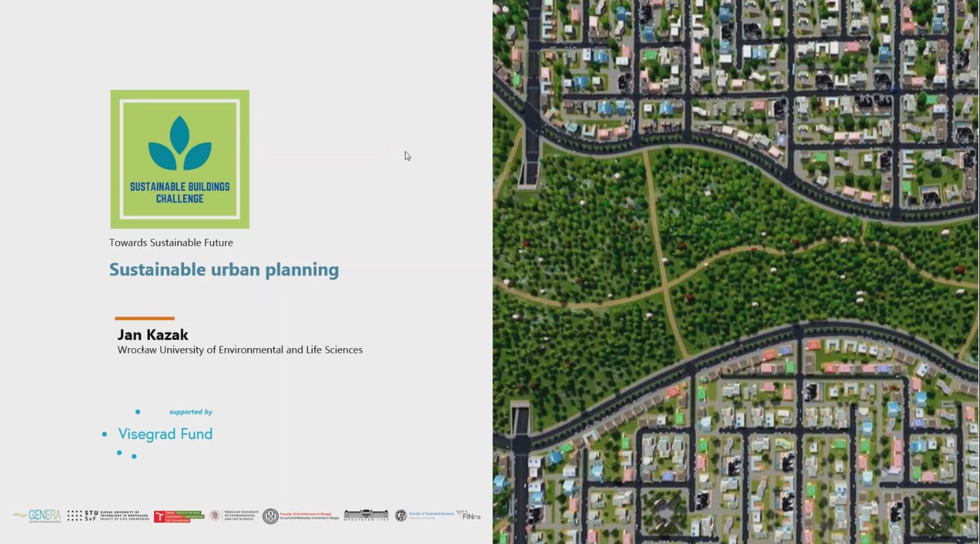Viewport: 980px width, 544px height.
Task: Click the Faculty of Technical Sciences logo
Action: 424,515
